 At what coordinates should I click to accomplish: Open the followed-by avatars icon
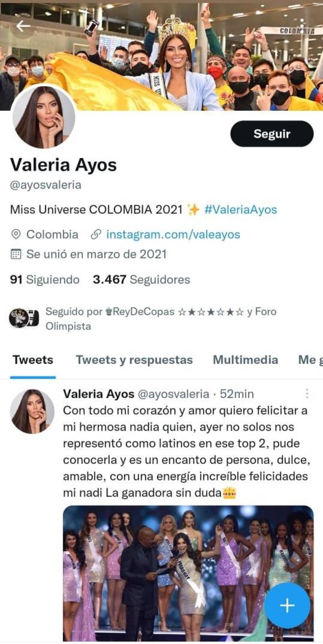(x=24, y=318)
